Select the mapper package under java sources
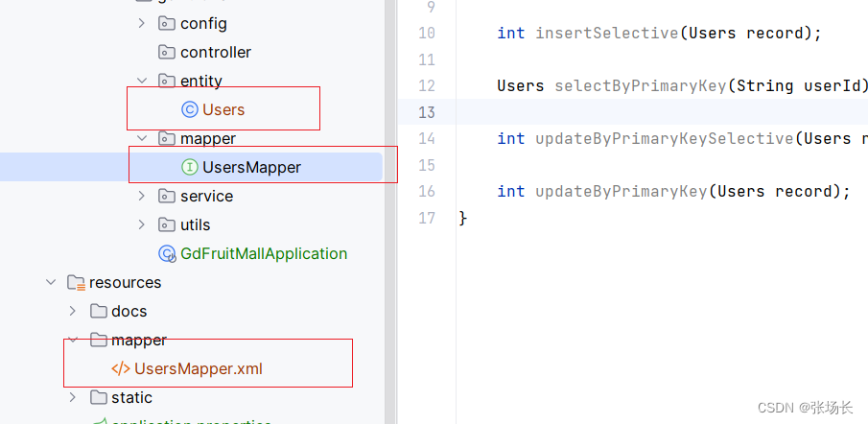868x424 pixels. click(x=208, y=138)
